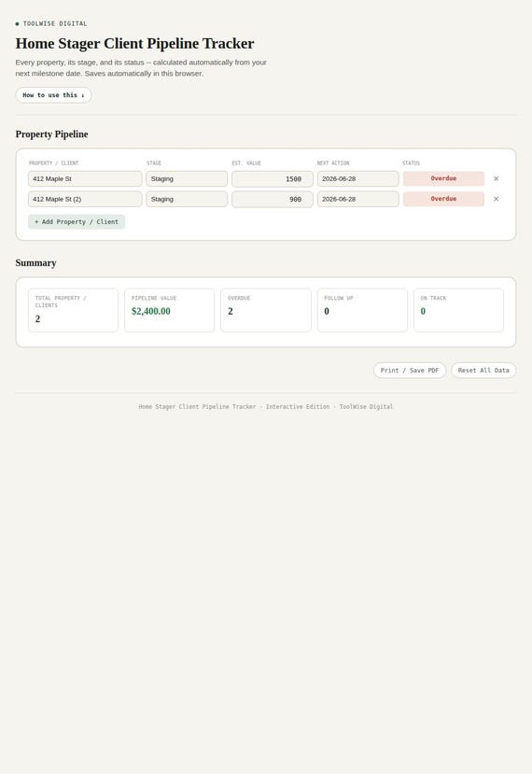This screenshot has width=532, height=774.
Task: Click Print / Save PDF button
Action: [x=410, y=371]
